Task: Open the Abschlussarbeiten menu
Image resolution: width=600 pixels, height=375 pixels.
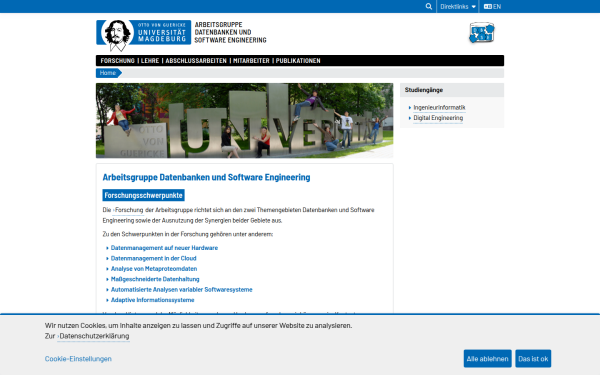Action: tap(196, 60)
